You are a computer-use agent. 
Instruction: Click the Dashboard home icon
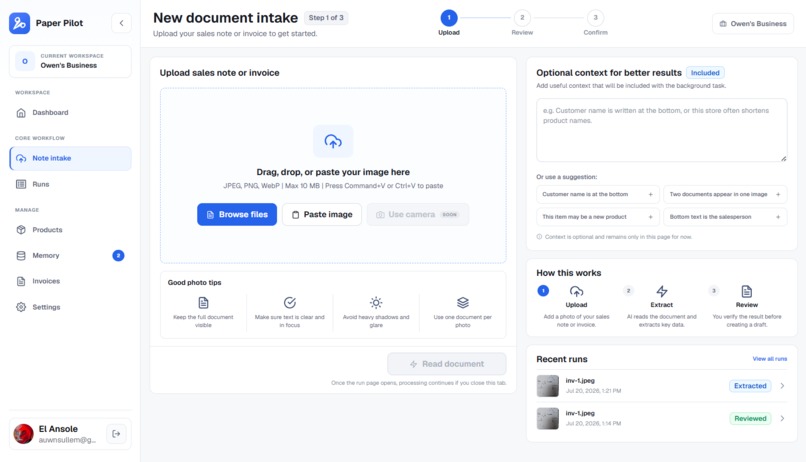pyautogui.click(x=21, y=113)
